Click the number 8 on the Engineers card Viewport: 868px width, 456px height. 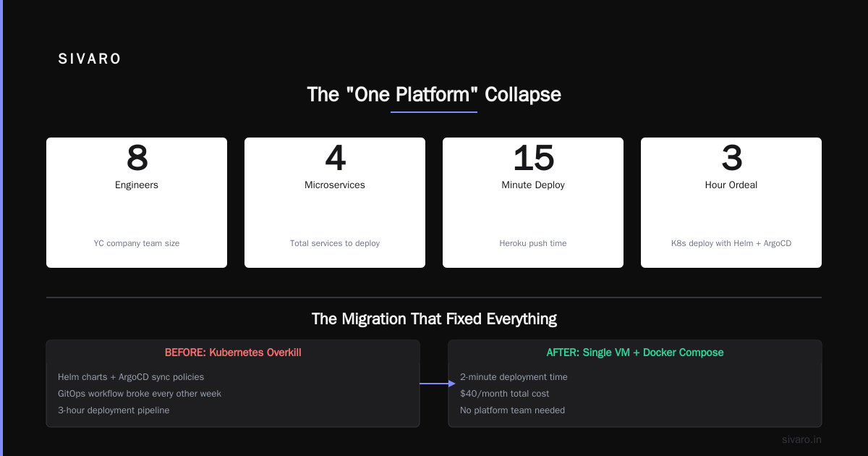click(137, 158)
